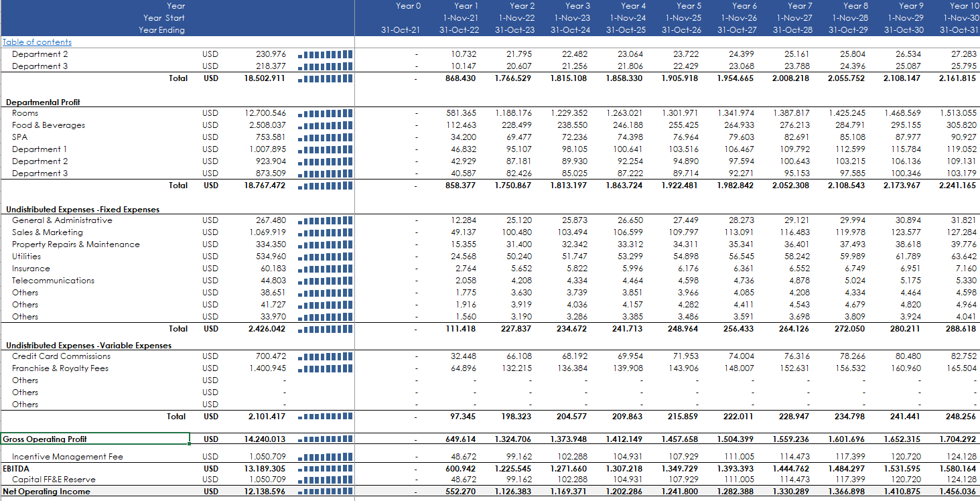This screenshot has height=501, width=980.
Task: Click the Departmental Profit section heading
Action: [43, 102]
